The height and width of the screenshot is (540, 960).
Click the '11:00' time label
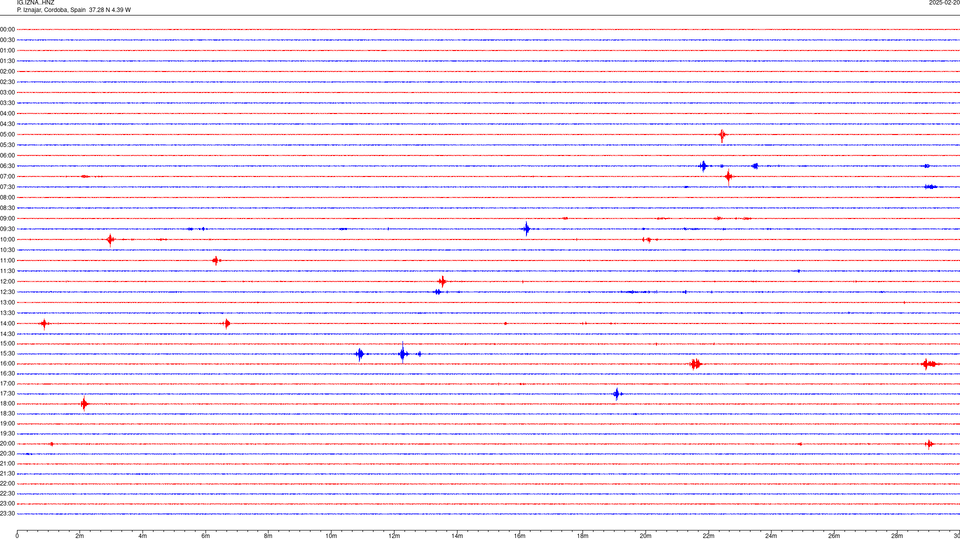(x=8, y=261)
